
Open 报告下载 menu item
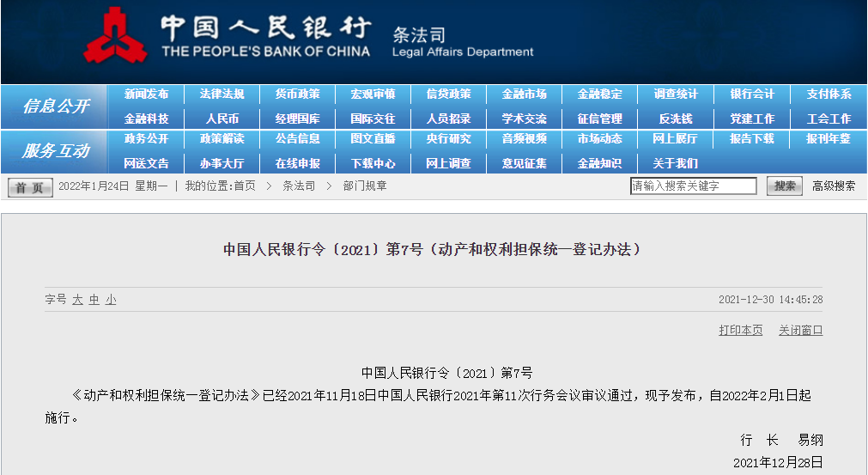click(x=752, y=138)
